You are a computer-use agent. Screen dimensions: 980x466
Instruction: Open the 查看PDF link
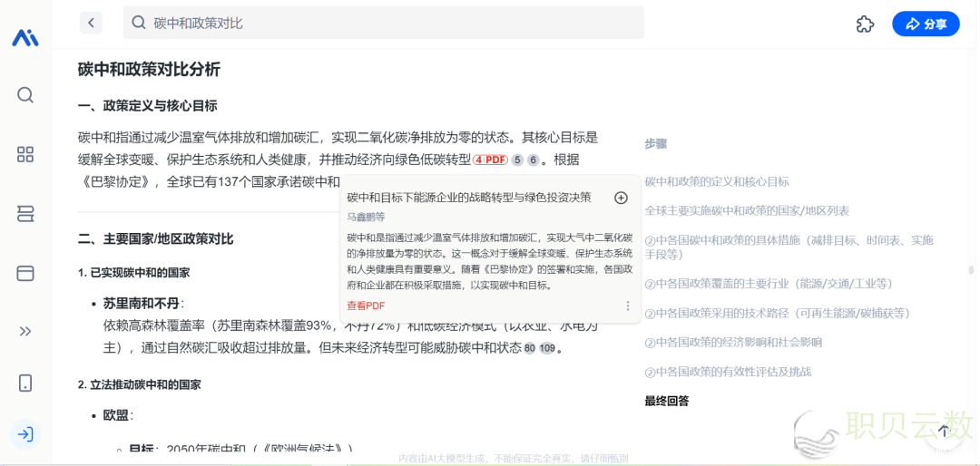coord(366,306)
